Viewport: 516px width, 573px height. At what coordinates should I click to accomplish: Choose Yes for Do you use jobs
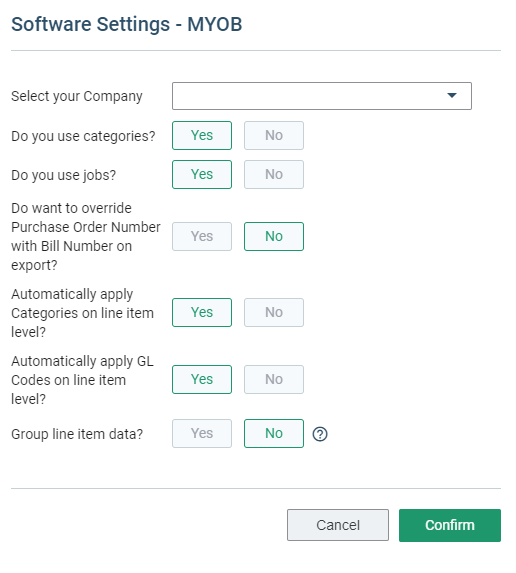202,174
